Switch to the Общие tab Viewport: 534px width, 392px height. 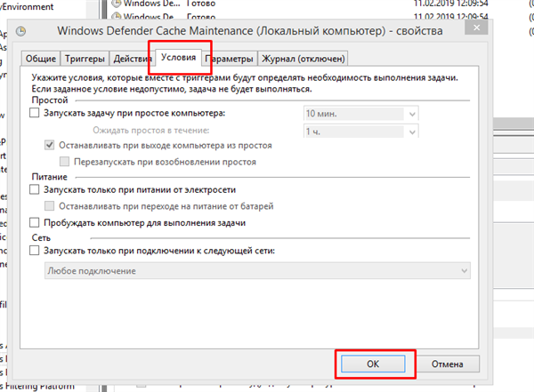tap(41, 59)
